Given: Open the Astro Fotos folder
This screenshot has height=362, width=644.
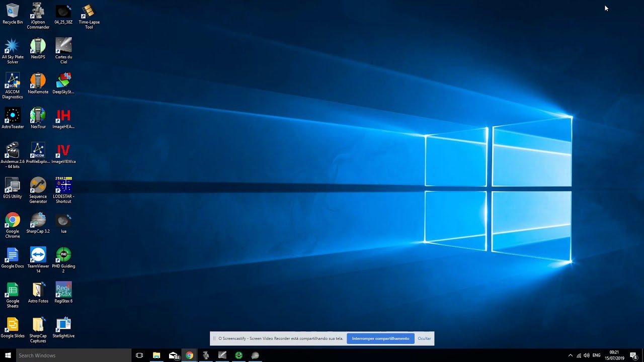Looking at the screenshot, I should coord(38,293).
